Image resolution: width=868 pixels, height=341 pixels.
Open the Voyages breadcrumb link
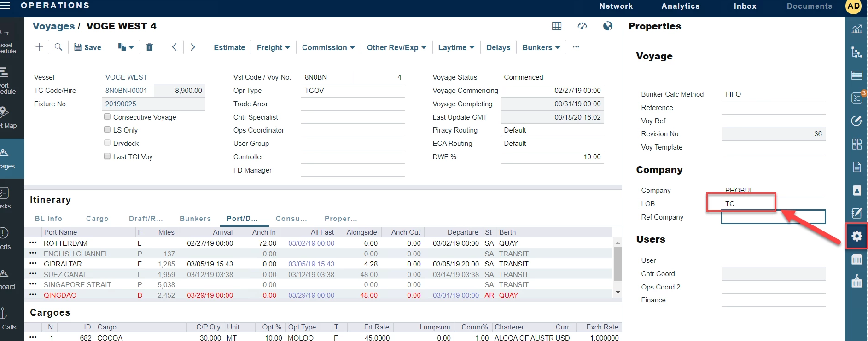coord(53,26)
